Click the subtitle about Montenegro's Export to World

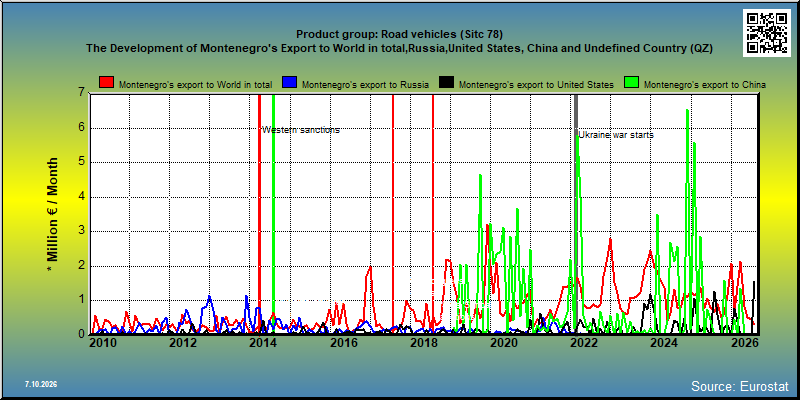click(x=399, y=48)
